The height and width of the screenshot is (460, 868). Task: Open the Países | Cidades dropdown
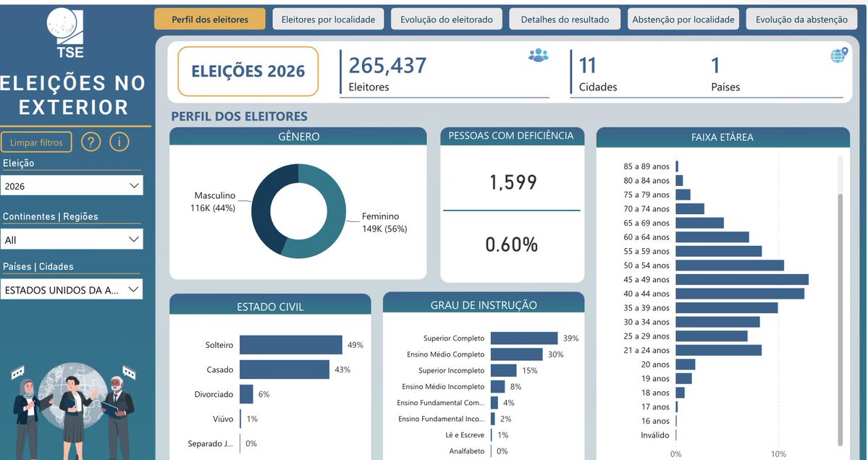(x=72, y=290)
